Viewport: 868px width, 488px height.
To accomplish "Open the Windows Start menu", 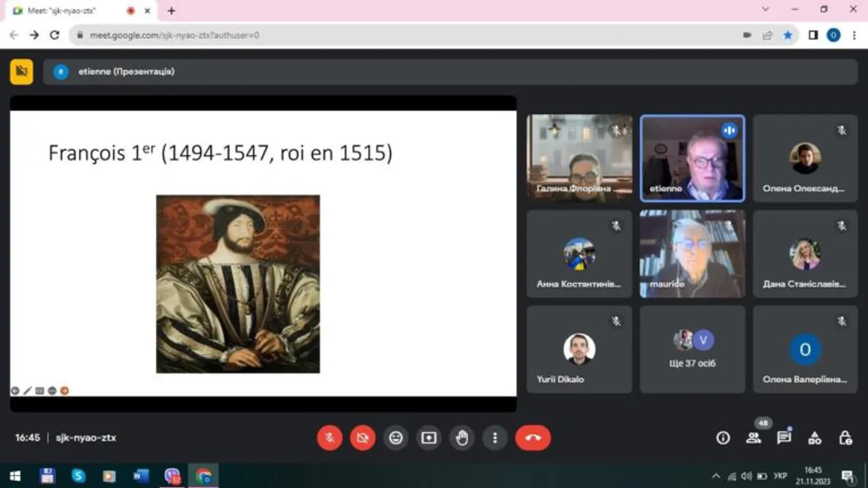I will tap(15, 476).
